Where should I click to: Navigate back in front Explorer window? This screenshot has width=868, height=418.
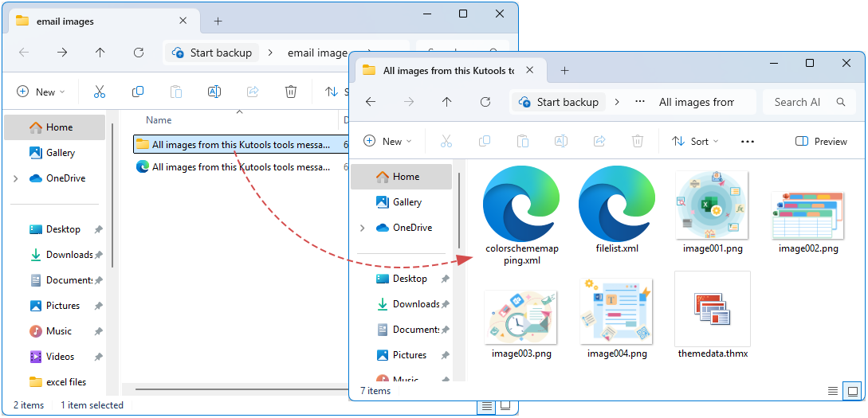tap(371, 102)
